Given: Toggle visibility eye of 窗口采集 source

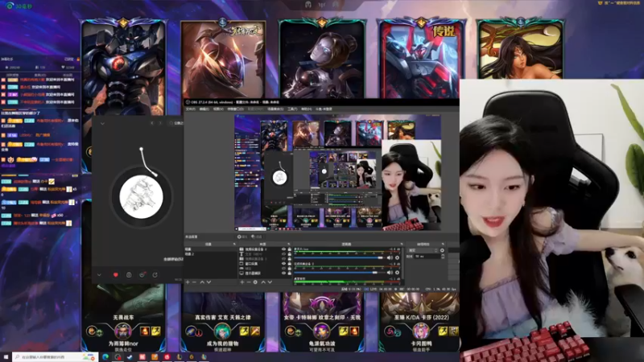Looking at the screenshot, I should [x=283, y=264].
